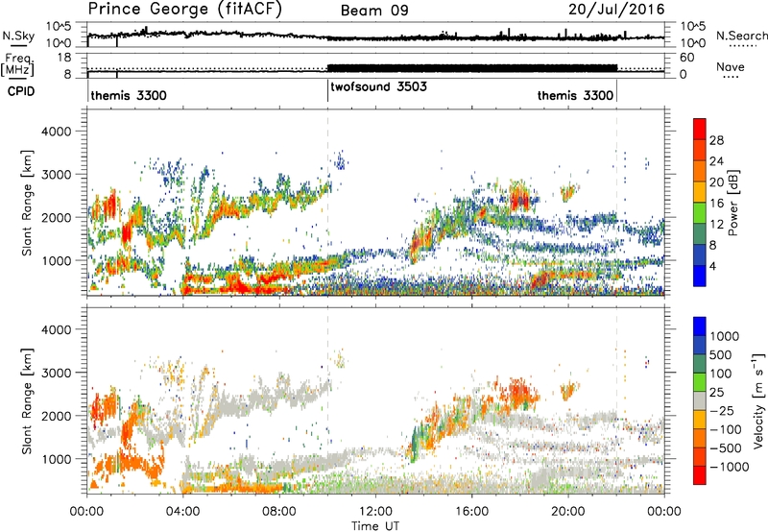Click the dashed CPID change line at 10:00 in power panel
The width and height of the screenshot is (768, 532).
(327, 203)
